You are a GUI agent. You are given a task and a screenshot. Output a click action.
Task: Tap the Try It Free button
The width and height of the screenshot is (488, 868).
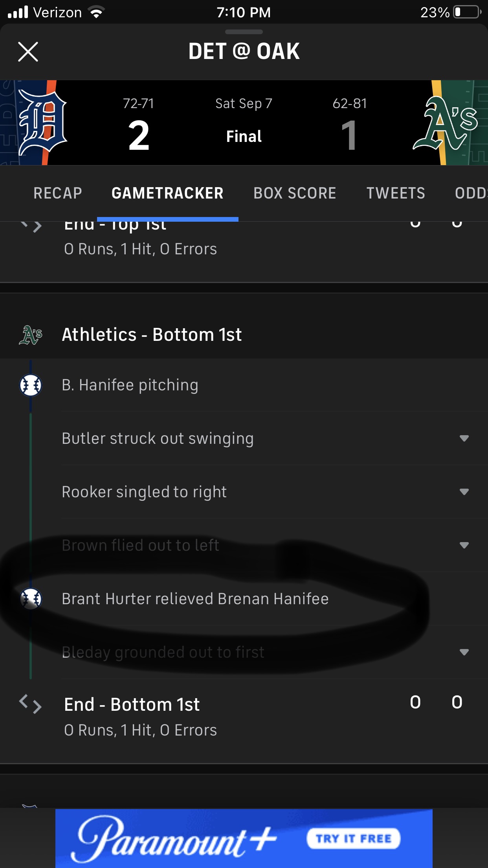(x=353, y=839)
